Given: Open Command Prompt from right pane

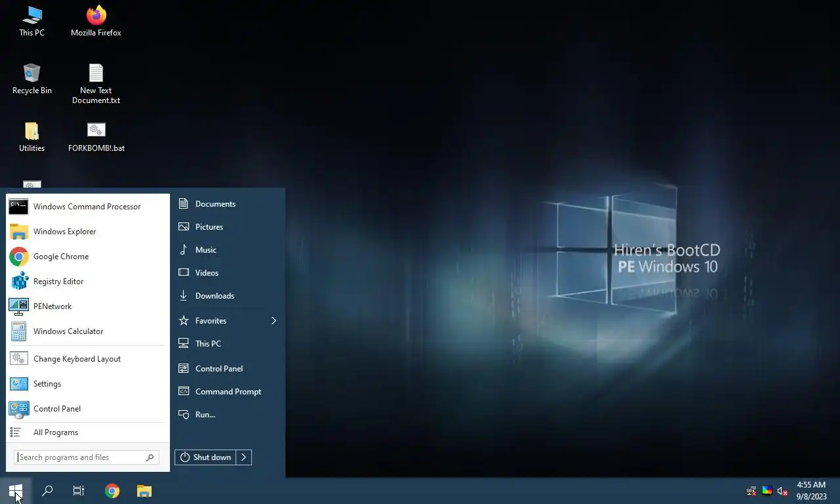Looking at the screenshot, I should (x=228, y=392).
